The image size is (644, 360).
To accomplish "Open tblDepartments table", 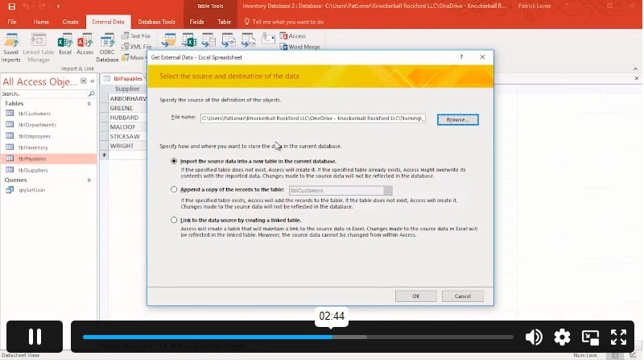I will (x=37, y=125).
